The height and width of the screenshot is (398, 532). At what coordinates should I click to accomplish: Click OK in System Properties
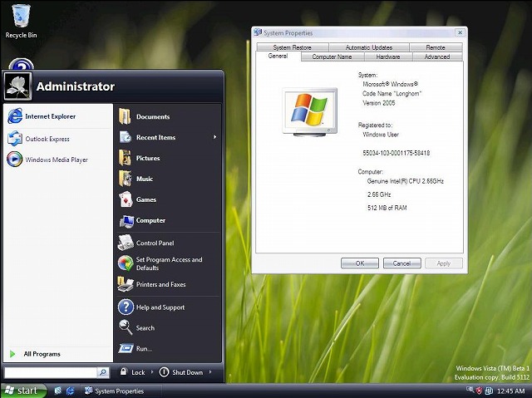coord(359,263)
